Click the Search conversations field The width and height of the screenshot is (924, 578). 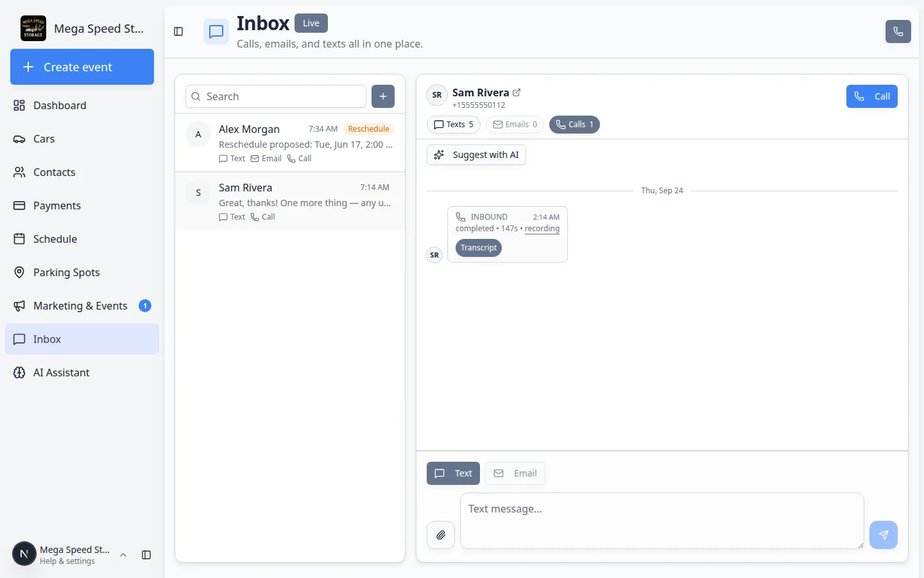tap(276, 96)
